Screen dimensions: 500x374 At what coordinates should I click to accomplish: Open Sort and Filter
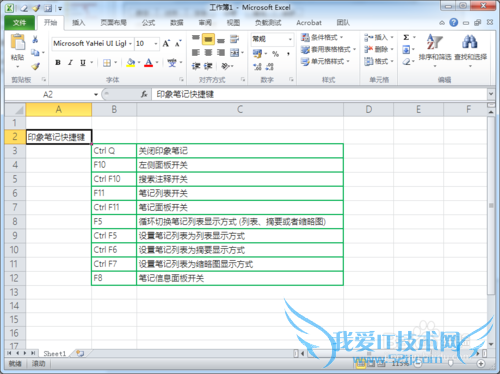pyautogui.click(x=435, y=50)
